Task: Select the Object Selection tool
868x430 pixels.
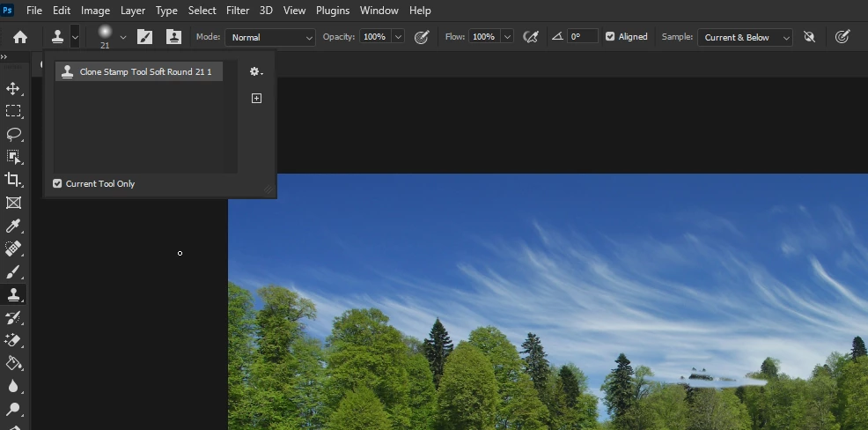Action: [13, 157]
